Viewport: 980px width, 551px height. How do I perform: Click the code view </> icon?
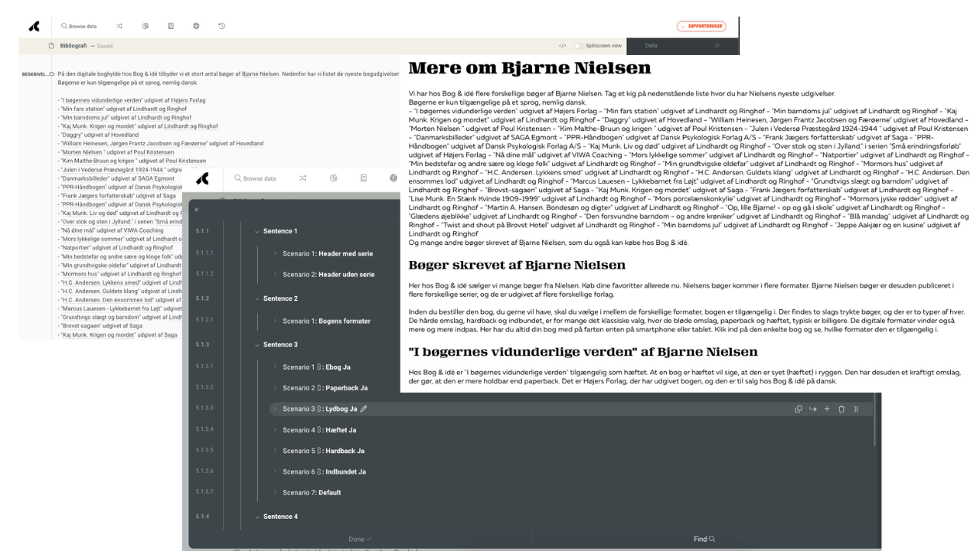(563, 46)
